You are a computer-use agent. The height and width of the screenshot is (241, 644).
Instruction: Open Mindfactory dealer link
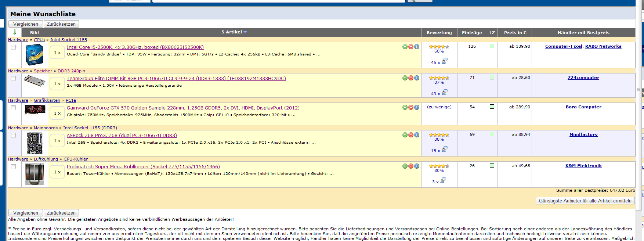(583, 134)
